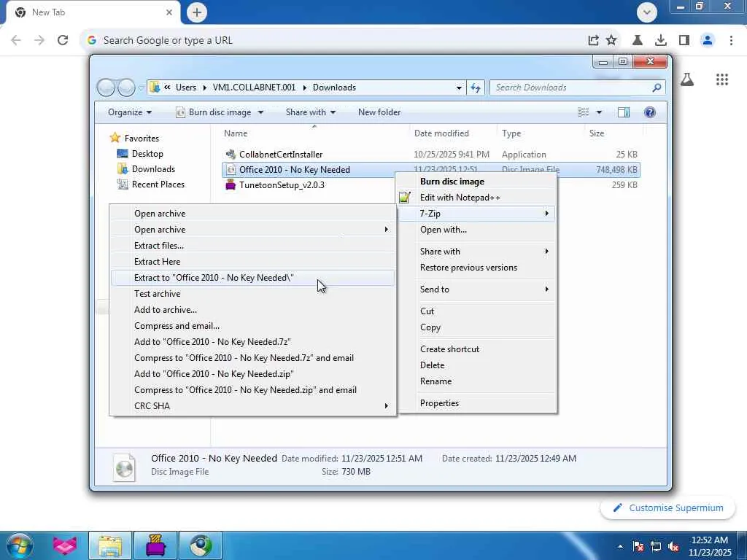Choose Test archive
The height and width of the screenshot is (560, 747).
253,294
